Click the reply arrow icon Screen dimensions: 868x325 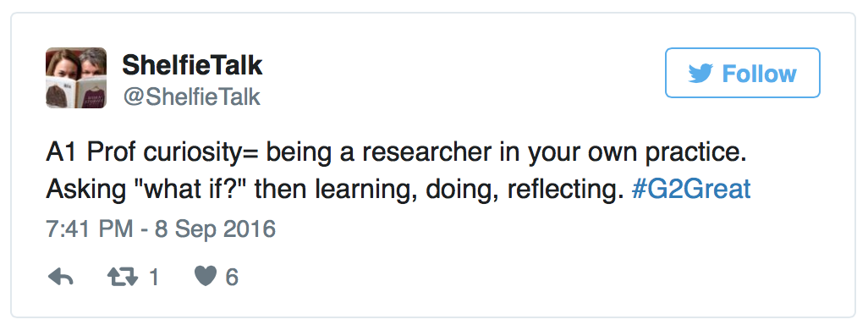coord(61,276)
